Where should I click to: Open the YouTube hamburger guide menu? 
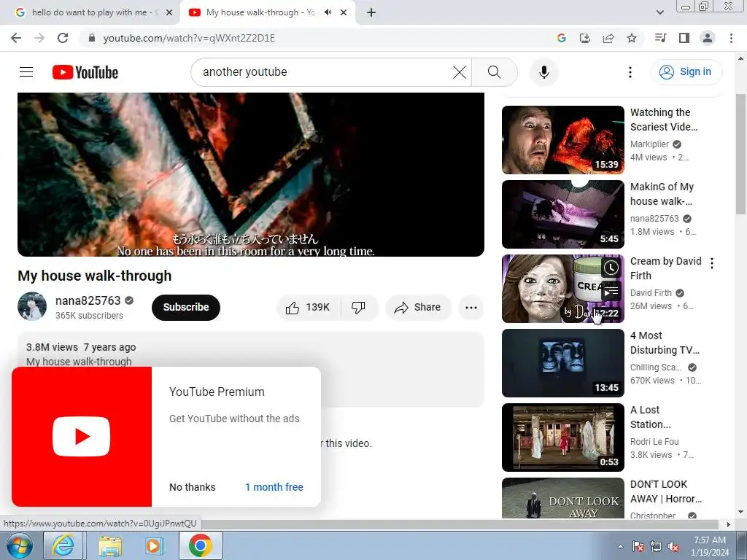[26, 72]
